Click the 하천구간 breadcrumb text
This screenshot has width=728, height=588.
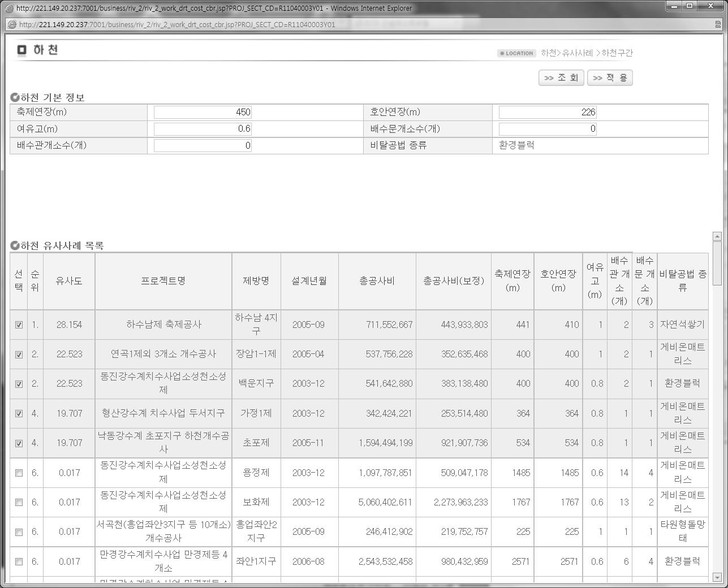[x=617, y=53]
